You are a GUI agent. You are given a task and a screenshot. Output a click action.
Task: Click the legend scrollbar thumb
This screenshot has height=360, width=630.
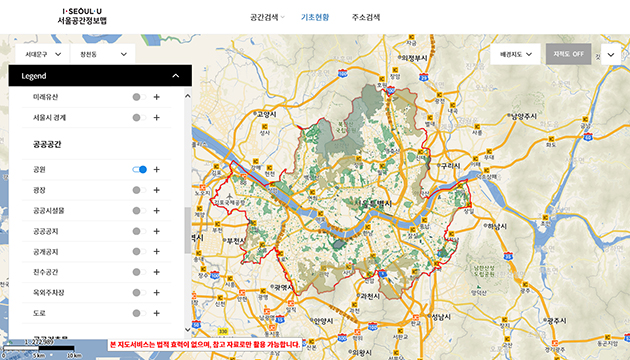coord(188,231)
